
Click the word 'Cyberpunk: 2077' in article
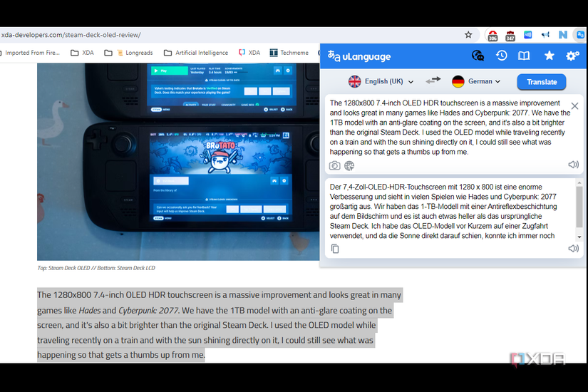coord(148,311)
